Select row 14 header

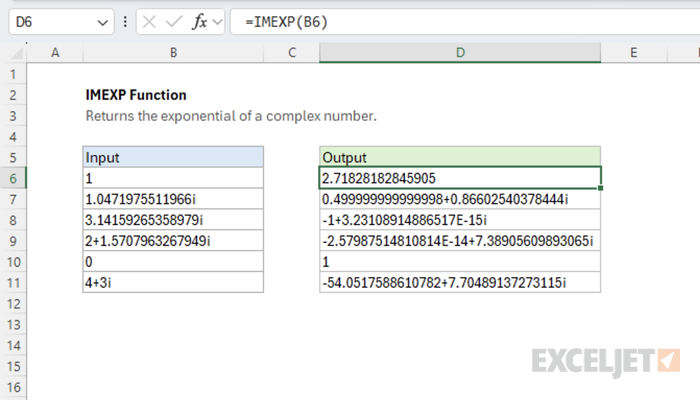click(x=13, y=346)
